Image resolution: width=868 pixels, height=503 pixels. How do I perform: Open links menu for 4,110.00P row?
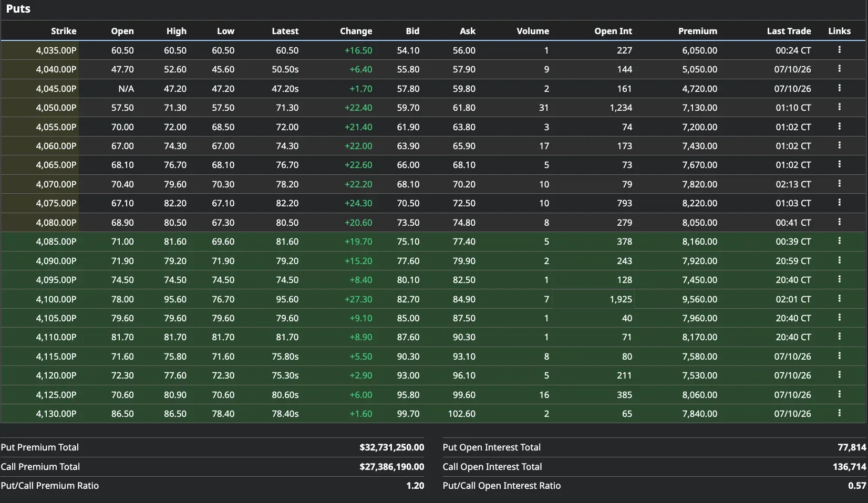(x=839, y=337)
